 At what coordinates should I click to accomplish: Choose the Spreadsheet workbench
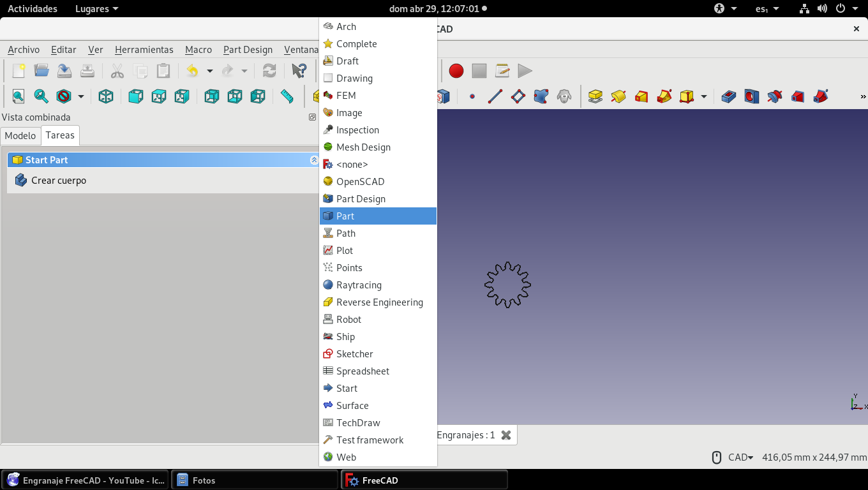378,371
